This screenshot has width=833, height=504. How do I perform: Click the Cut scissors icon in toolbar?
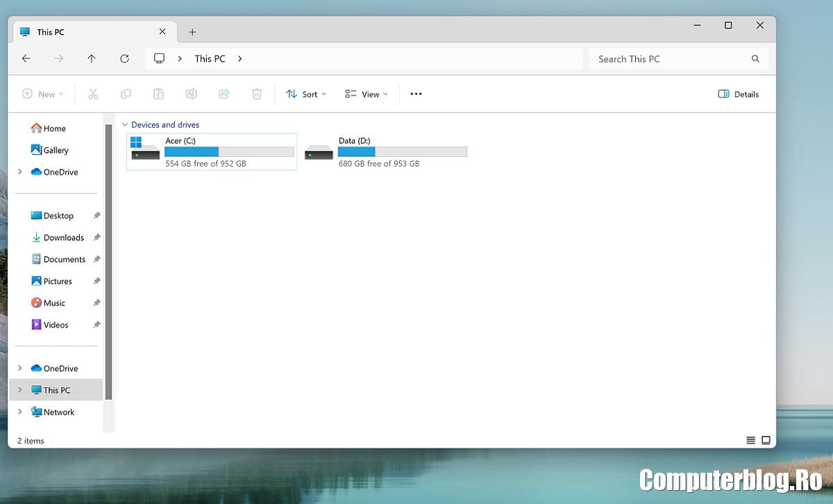pyautogui.click(x=93, y=94)
